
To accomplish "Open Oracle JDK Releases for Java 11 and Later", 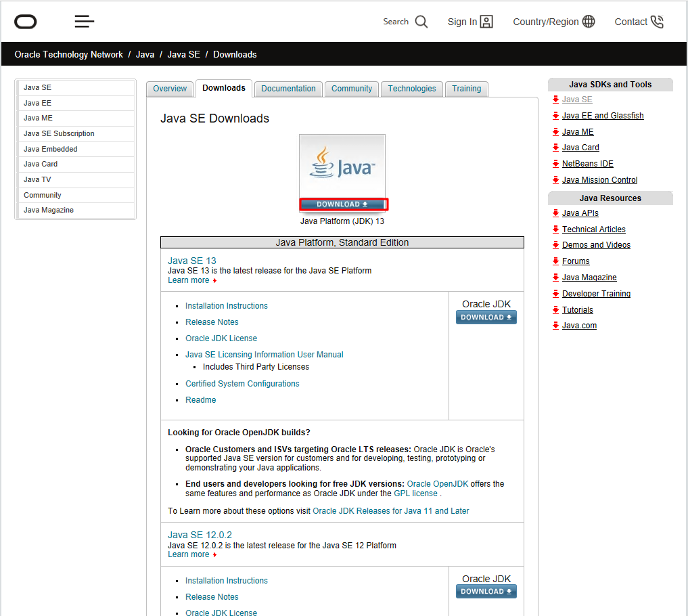I will tap(390, 511).
